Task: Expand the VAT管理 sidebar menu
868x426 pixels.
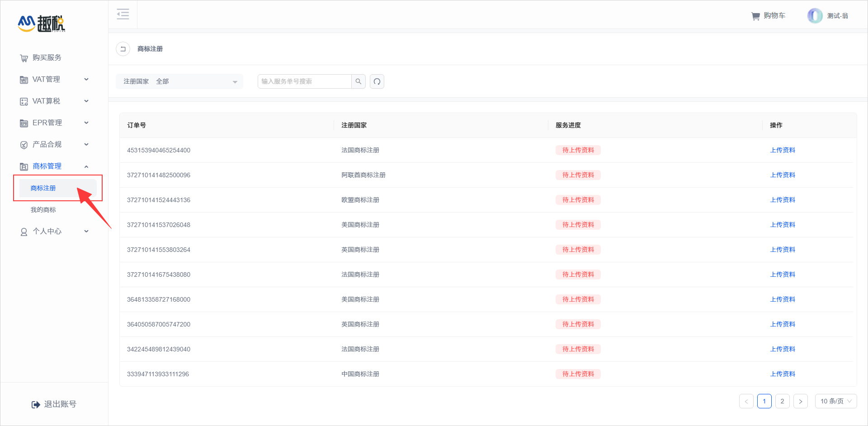Action: (x=54, y=80)
